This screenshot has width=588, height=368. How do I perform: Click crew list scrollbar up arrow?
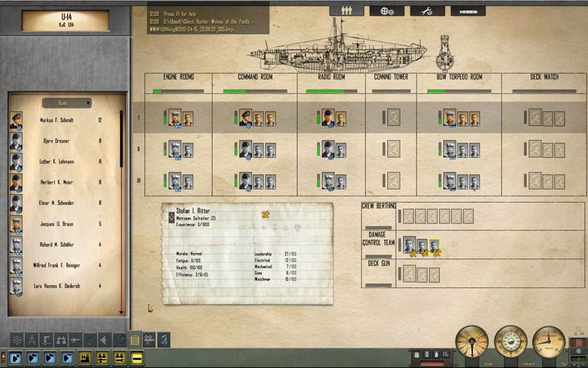(x=121, y=112)
